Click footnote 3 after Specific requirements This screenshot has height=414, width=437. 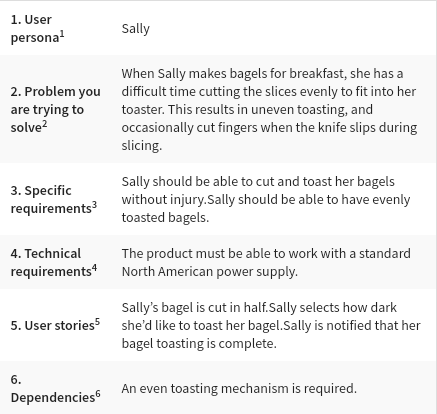coord(94,204)
